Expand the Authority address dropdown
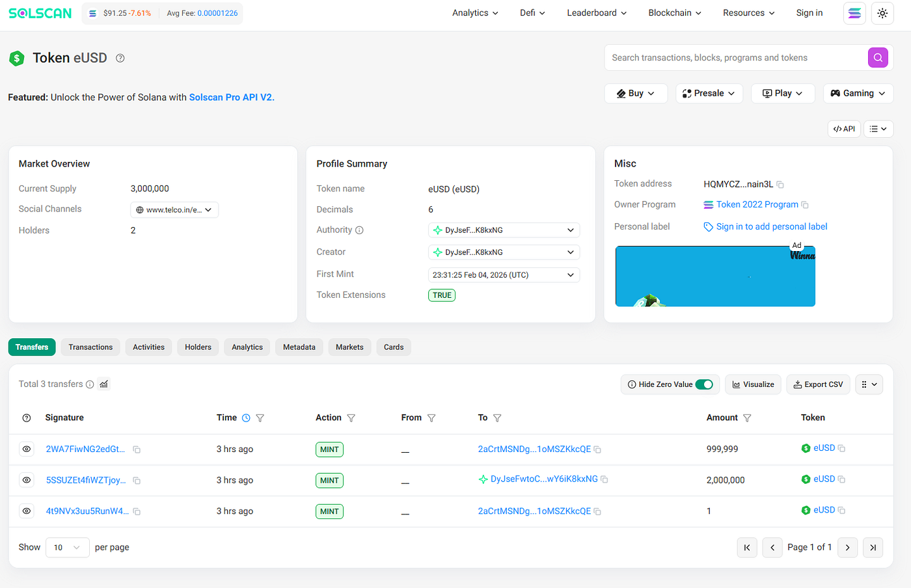 click(x=504, y=230)
